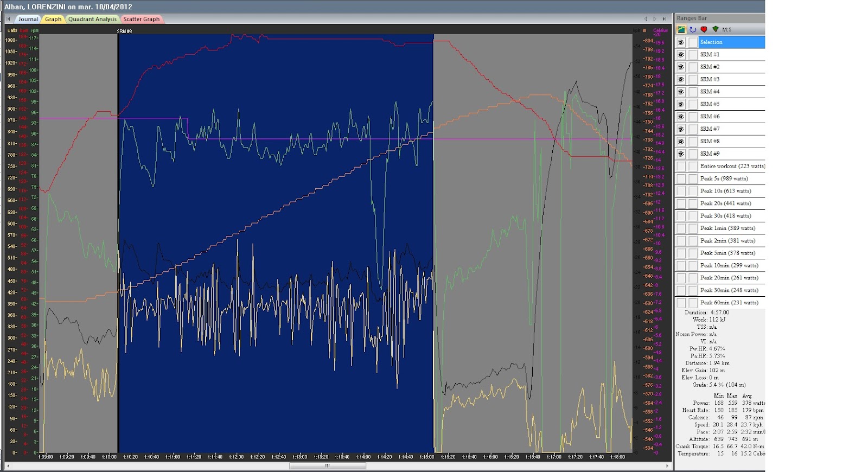Show Peak 10s range via first box
Image resolution: width=868 pixels, height=472 pixels.
[681, 192]
